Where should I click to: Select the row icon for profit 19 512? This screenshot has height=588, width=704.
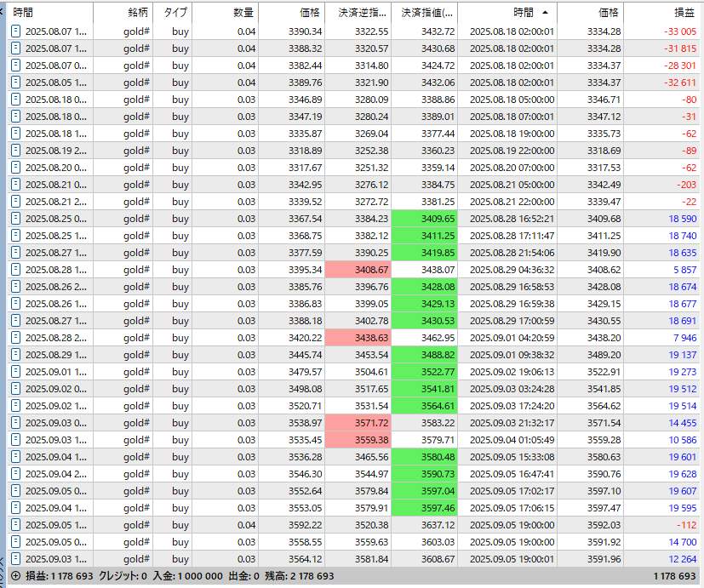[x=15, y=389]
